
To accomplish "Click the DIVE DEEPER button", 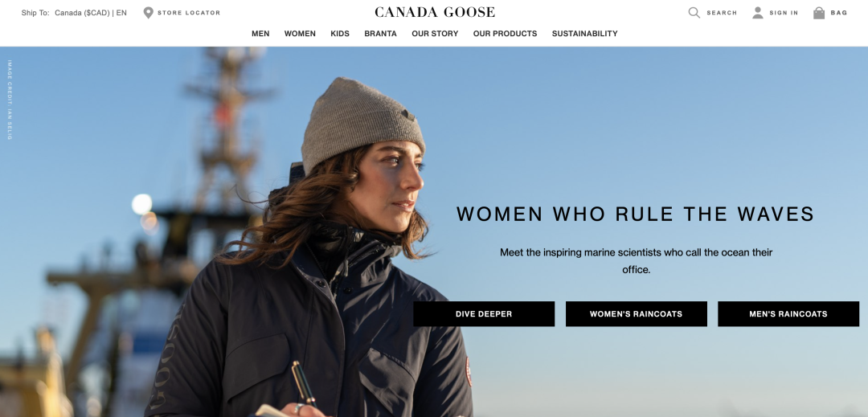I will coord(484,314).
